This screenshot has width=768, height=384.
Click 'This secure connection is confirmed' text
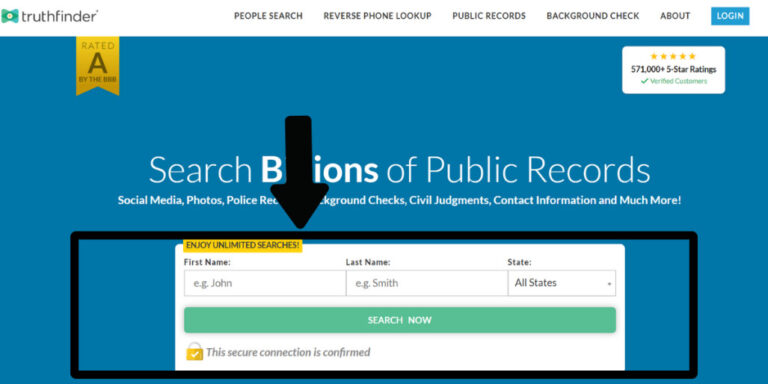click(288, 352)
